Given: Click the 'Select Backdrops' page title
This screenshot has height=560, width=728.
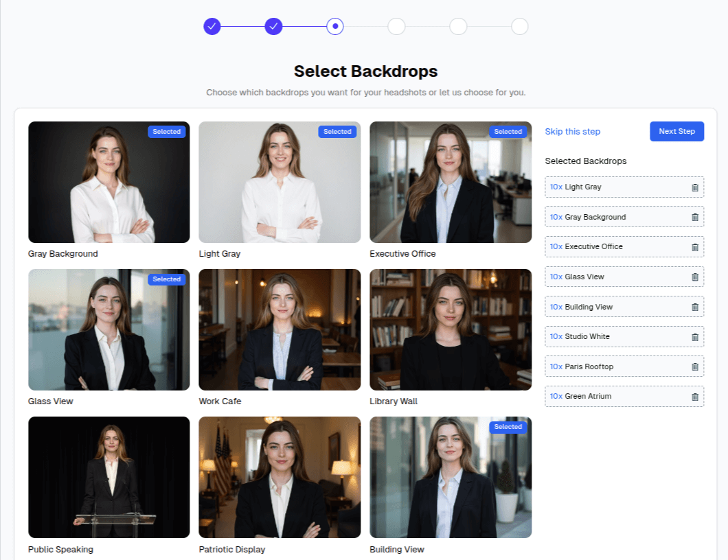Looking at the screenshot, I should 366,71.
